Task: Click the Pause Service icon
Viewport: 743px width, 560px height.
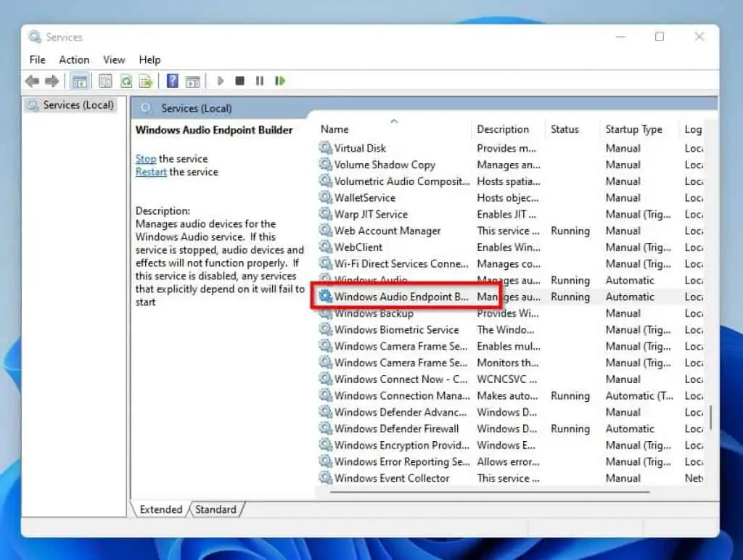Action: (260, 81)
